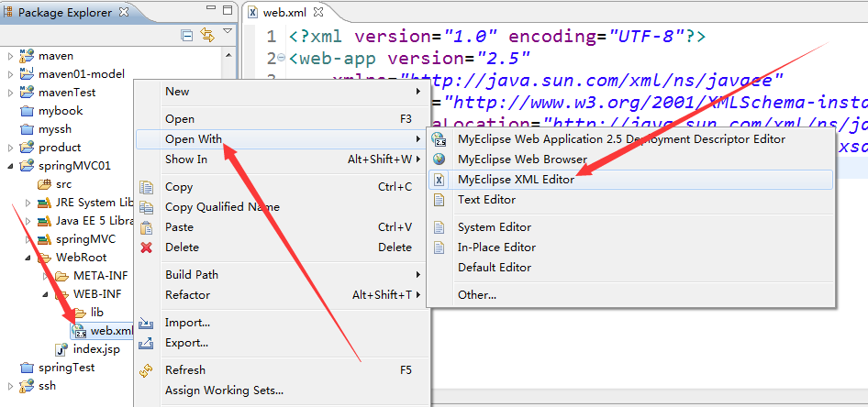The height and width of the screenshot is (407, 868).
Task: Choose Export... from context menu
Action: [x=282, y=343]
